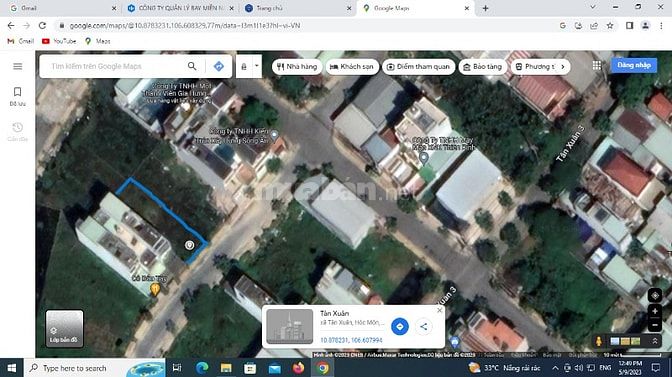Screen dimensions: 672x377
Task: Click the lock icon next to the search box
Action: pos(244,66)
